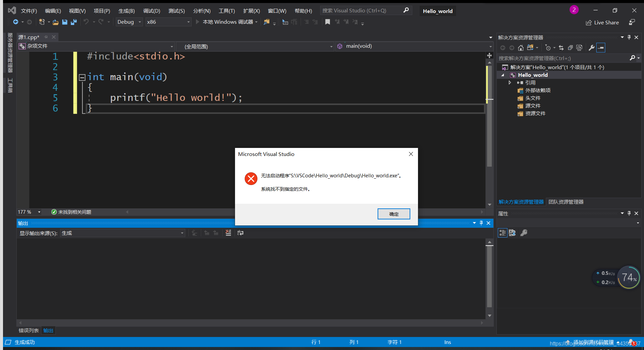644x350 pixels.
Task: Clear all text in the output window
Action: (228, 233)
